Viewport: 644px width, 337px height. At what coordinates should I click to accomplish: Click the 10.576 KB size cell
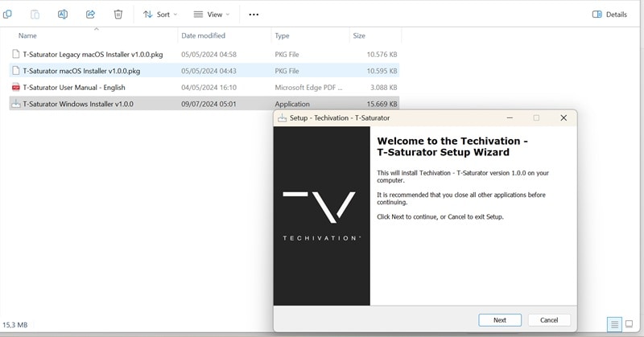[x=382, y=54]
